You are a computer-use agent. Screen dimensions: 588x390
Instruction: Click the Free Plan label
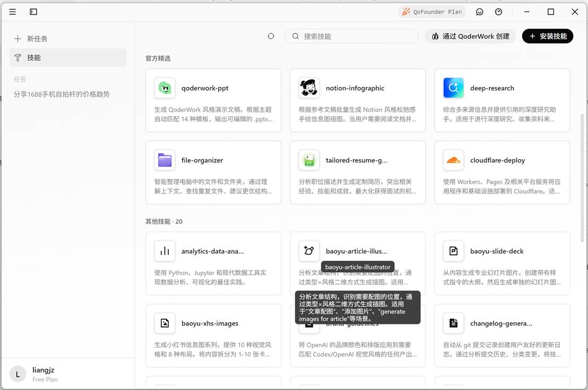click(x=45, y=379)
